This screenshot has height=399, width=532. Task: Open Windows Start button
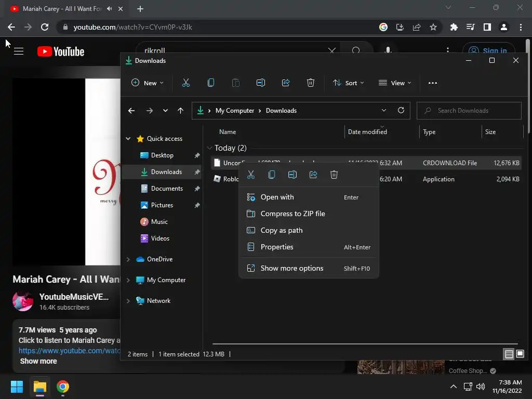click(x=17, y=387)
